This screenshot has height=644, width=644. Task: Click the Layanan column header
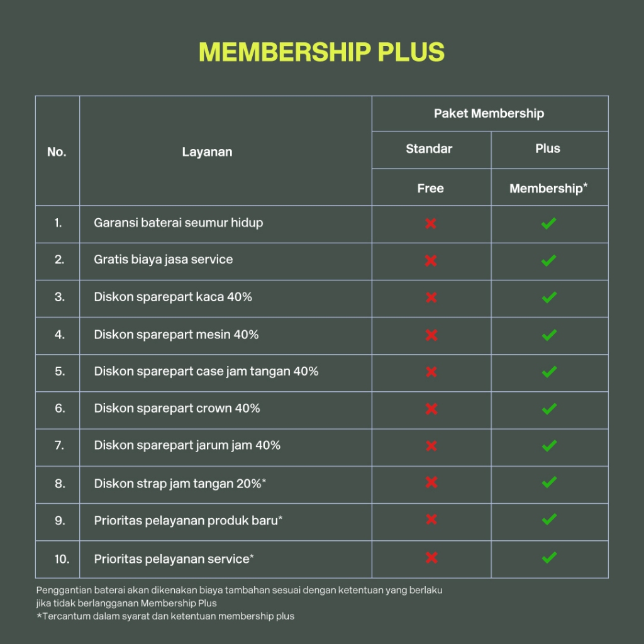point(207,152)
